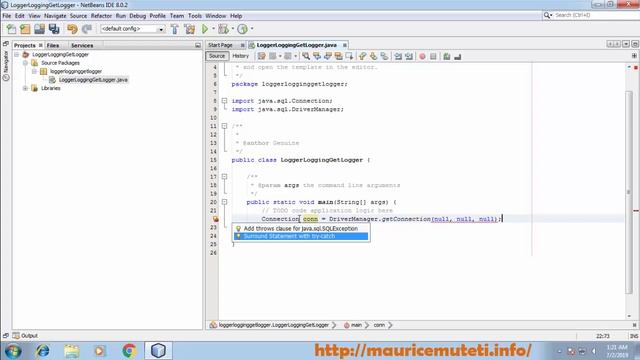Image resolution: width=640 pixels, height=360 pixels.
Task: Click the New File toolbar icon
Action: tap(11, 29)
